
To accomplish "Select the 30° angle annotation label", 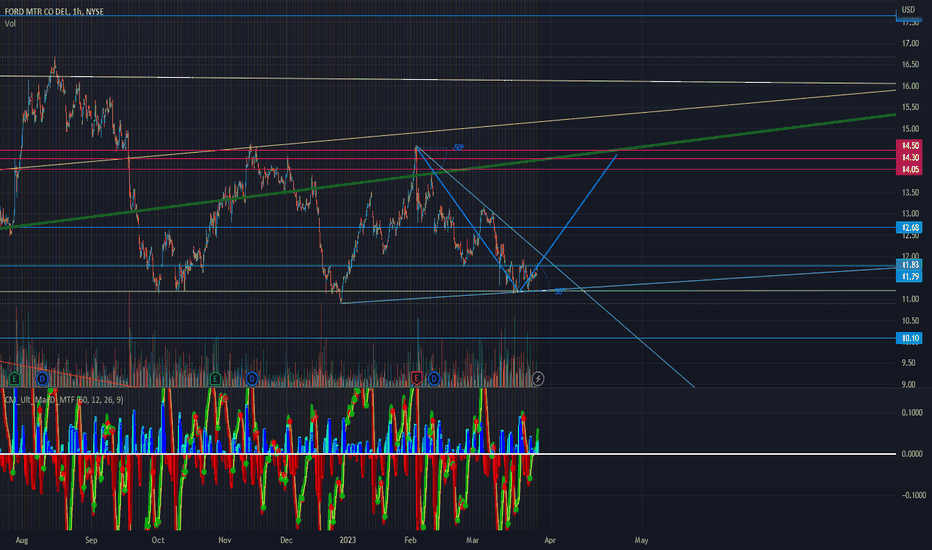I will (559, 291).
